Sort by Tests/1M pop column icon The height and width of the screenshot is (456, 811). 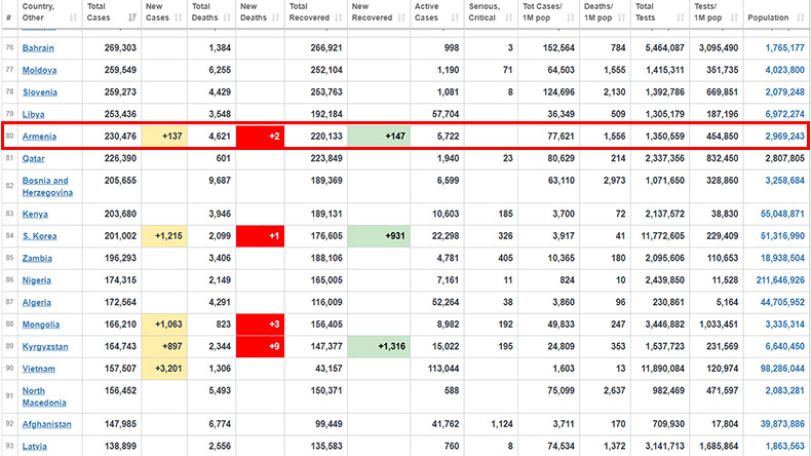click(x=734, y=18)
